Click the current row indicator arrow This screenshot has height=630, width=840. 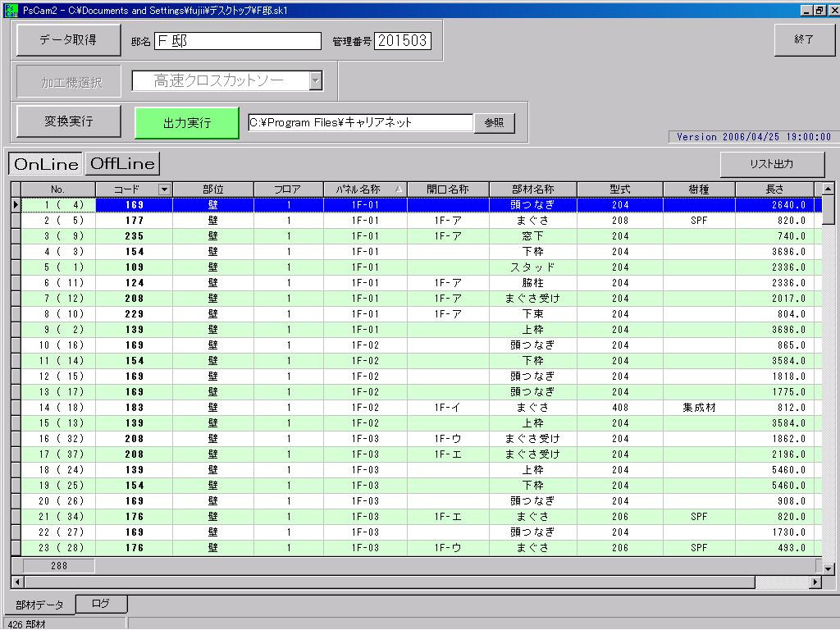click(16, 205)
